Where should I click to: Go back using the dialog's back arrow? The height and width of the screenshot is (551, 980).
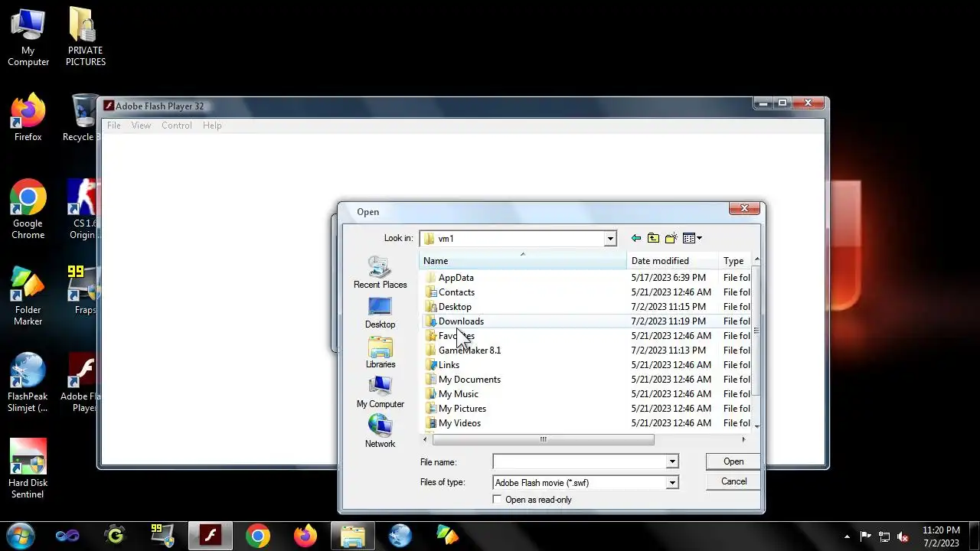coord(635,239)
